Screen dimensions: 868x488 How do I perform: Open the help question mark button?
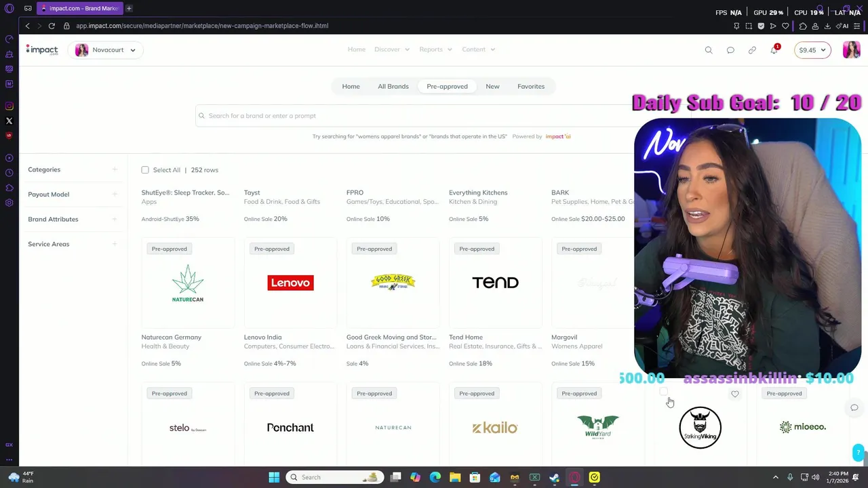pos(859,452)
